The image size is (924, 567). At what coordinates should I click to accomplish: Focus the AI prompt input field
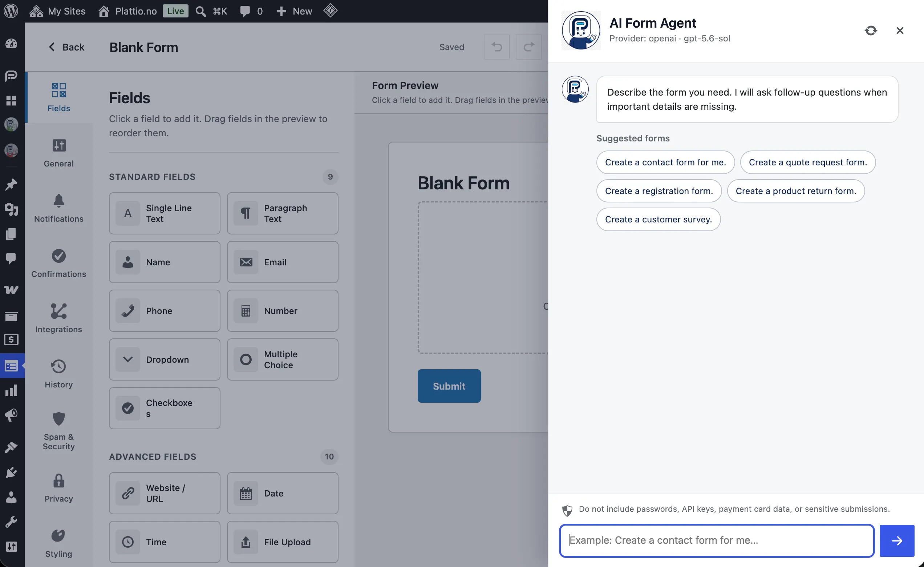pyautogui.click(x=717, y=540)
